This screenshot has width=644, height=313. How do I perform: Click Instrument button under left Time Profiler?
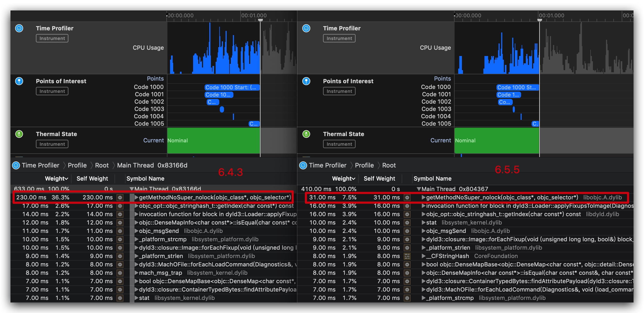(x=52, y=38)
